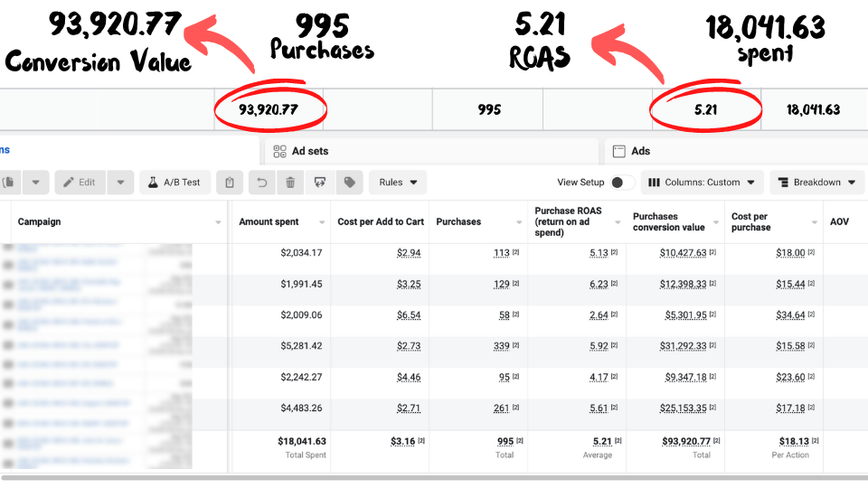868x488 pixels.
Task: Open the Rules dropdown menu
Action: 398,183
